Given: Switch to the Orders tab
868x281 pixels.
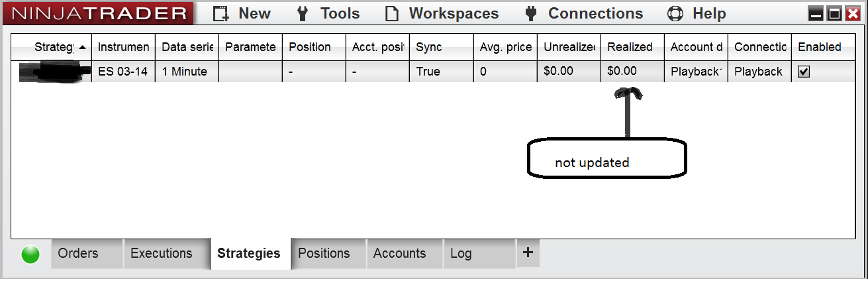Looking at the screenshot, I should coord(78,253).
